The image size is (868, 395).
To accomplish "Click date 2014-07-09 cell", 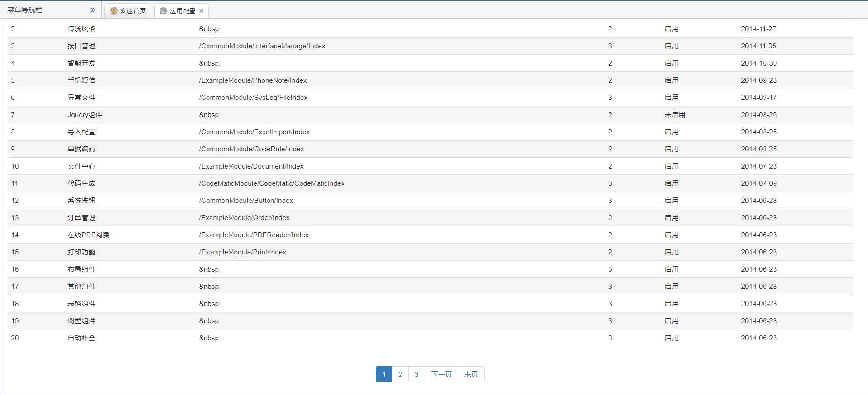I will click(x=759, y=183).
